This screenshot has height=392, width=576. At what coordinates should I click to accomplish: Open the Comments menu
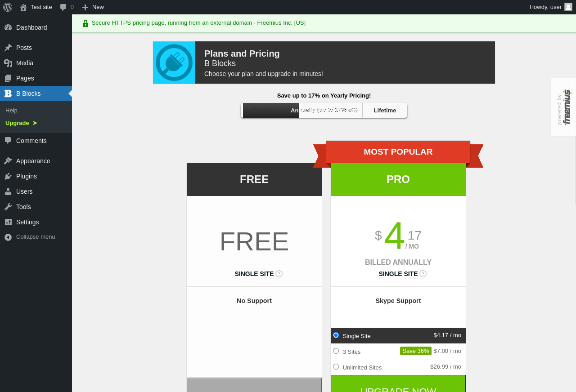[x=36, y=141]
